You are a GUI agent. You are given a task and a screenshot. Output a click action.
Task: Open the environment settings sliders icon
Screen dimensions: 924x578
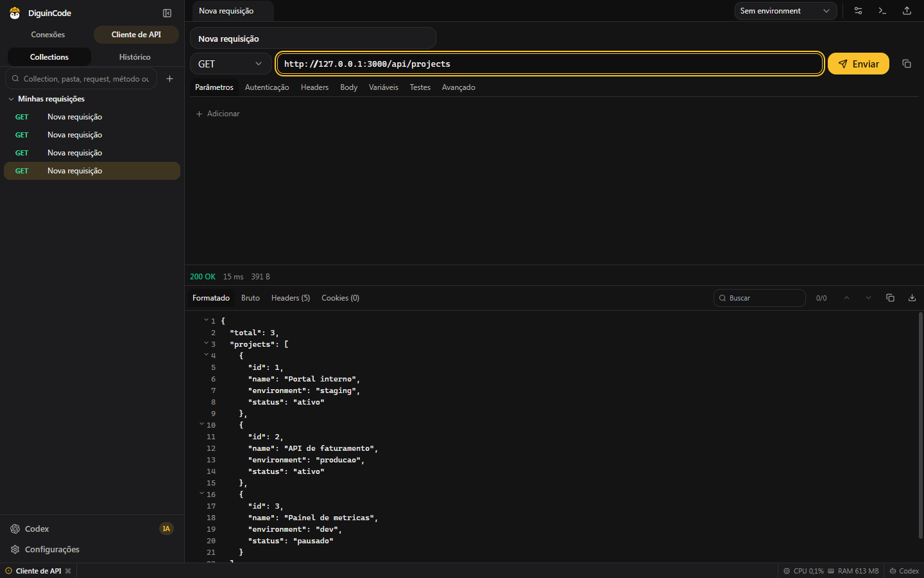tap(858, 11)
